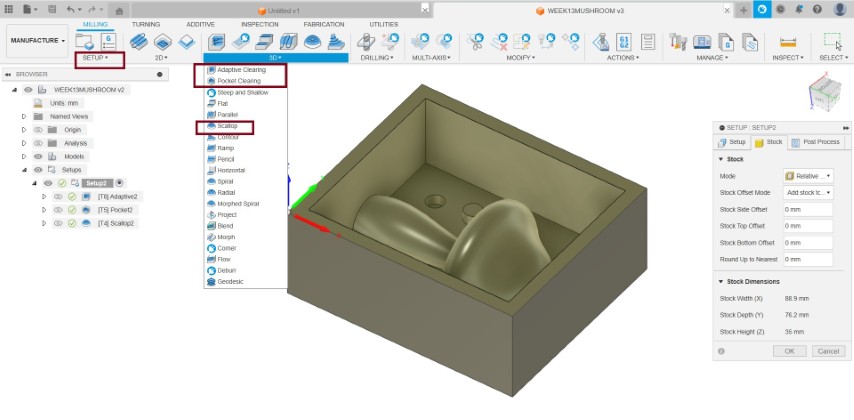Expand the [T4] Scallop2 operation node
This screenshot has width=854, height=420.
[x=44, y=223]
